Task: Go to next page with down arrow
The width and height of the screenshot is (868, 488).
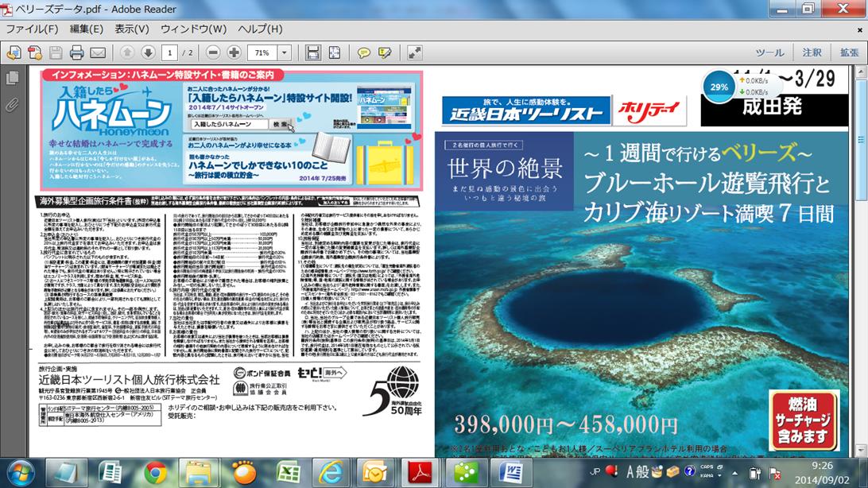Action: pyautogui.click(x=148, y=52)
